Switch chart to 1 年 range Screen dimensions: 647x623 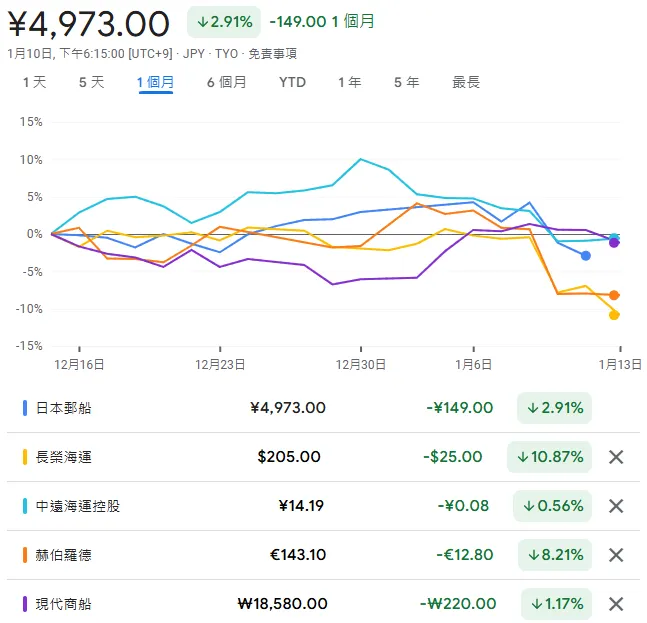349,82
